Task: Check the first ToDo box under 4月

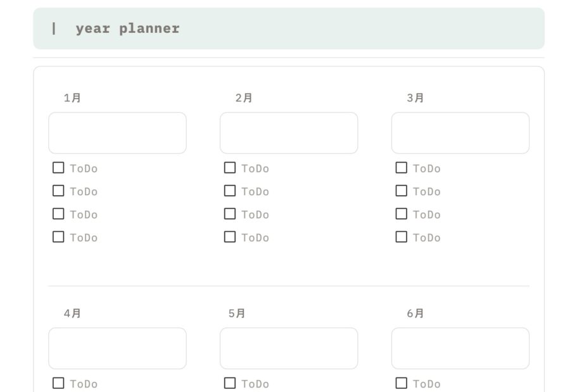Action: 58,383
